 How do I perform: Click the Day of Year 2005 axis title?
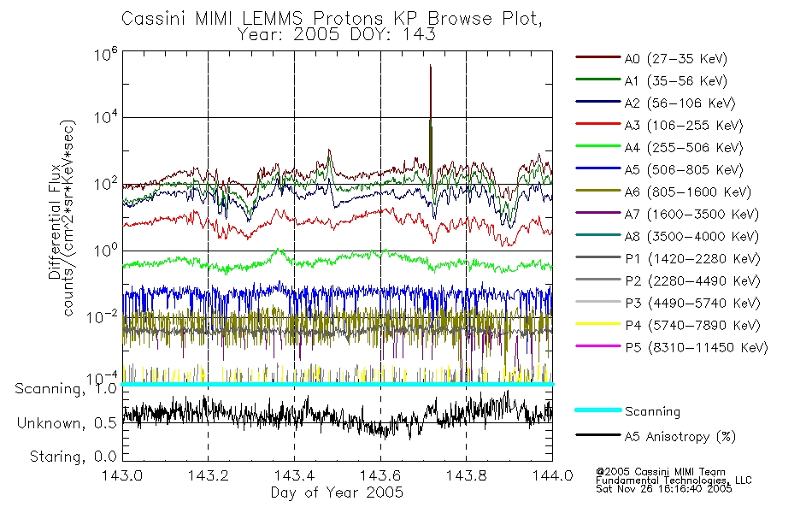[x=337, y=492]
